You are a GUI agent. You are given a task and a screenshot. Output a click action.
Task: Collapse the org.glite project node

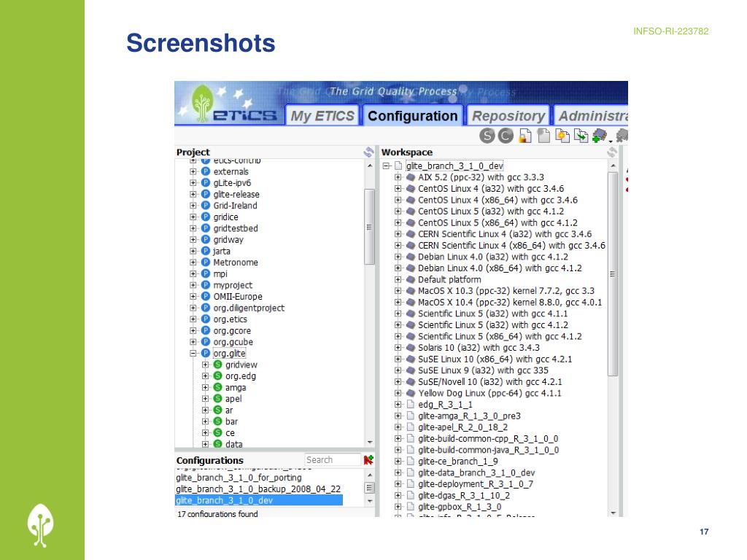point(193,354)
